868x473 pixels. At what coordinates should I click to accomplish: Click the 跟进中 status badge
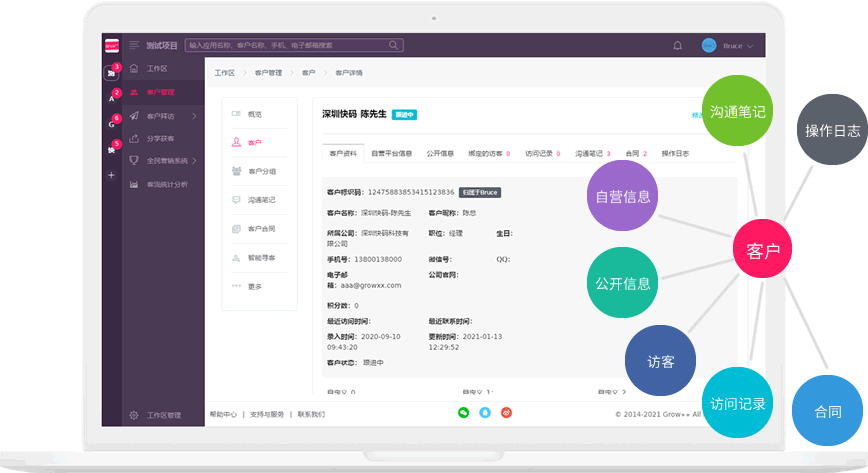[x=404, y=114]
